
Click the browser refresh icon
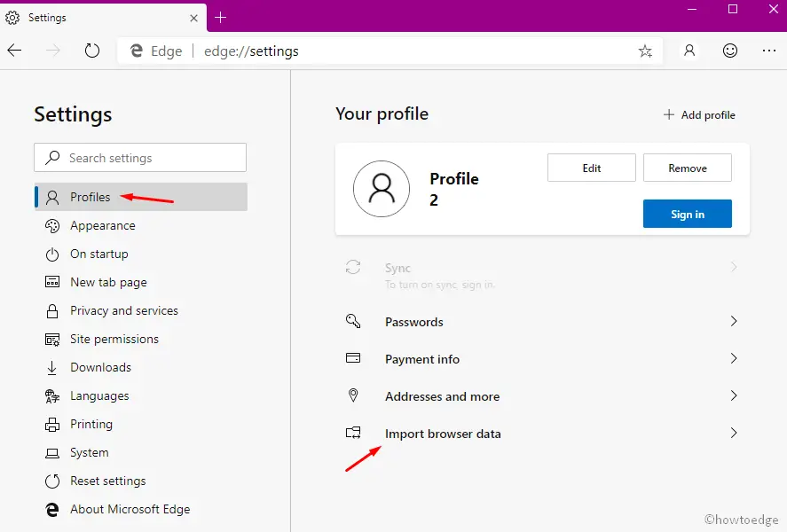click(92, 51)
